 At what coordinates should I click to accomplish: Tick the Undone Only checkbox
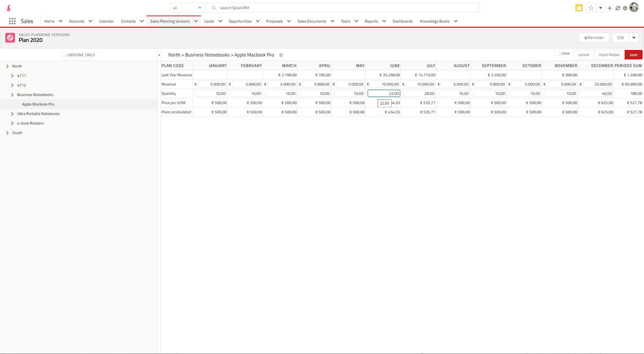(63, 55)
